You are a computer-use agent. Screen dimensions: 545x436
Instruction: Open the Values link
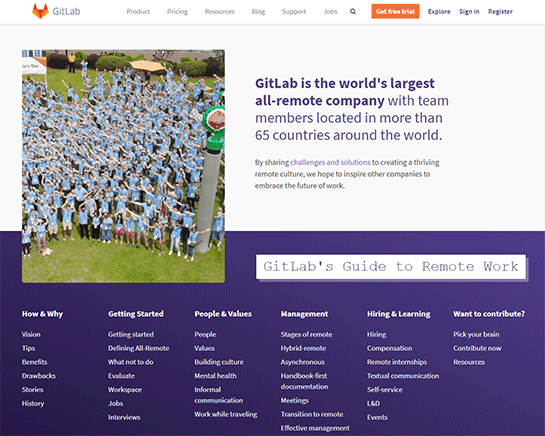(x=204, y=348)
